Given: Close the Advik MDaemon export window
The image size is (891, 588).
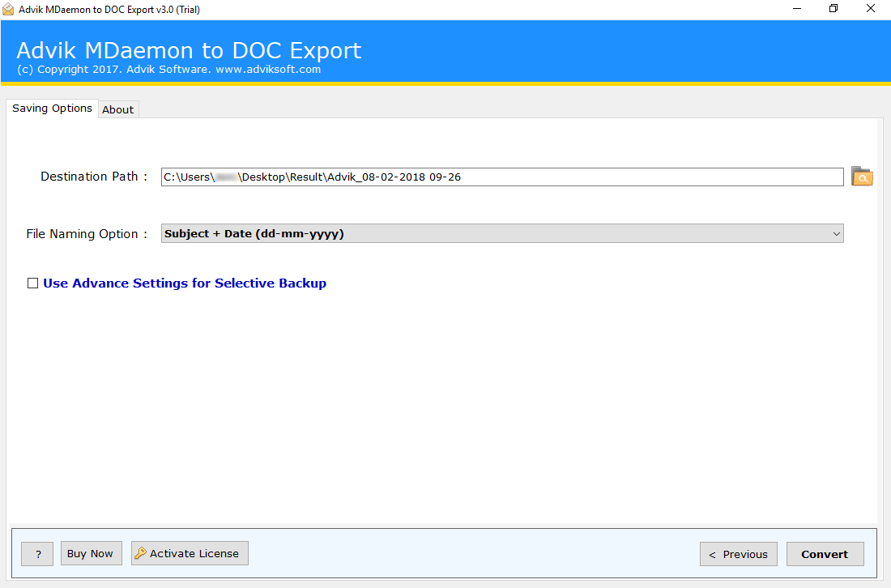Looking at the screenshot, I should [870, 9].
